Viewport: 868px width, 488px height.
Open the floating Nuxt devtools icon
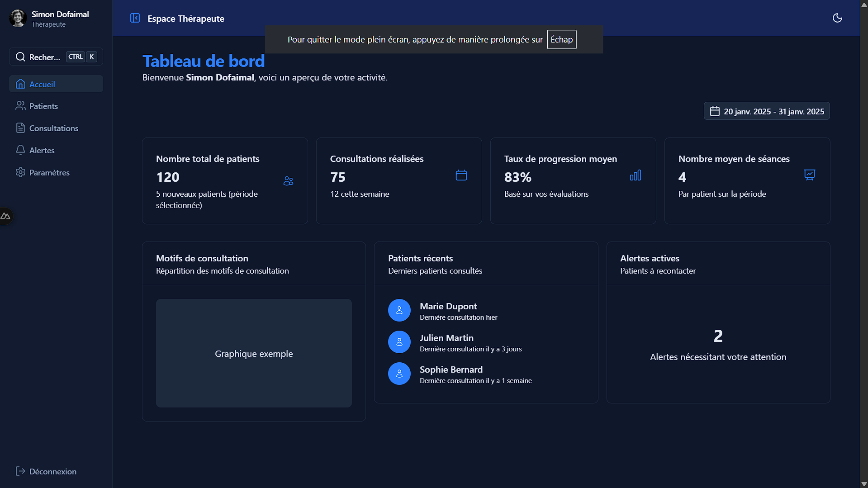(5, 216)
